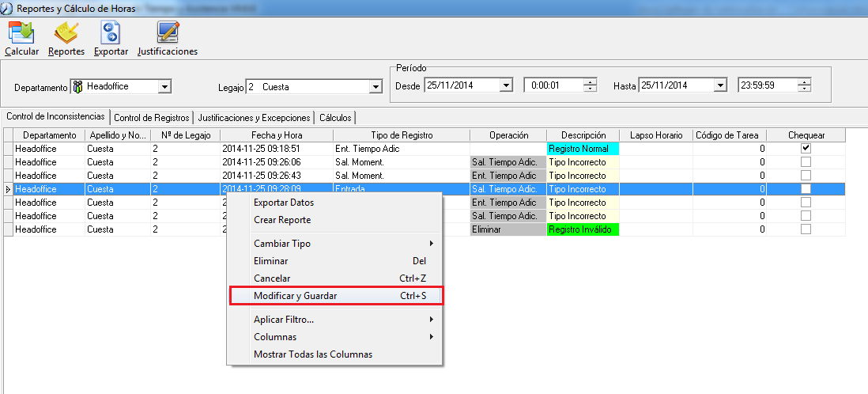Choose Crear Reporte in context menu
868x394 pixels.
(x=335, y=220)
